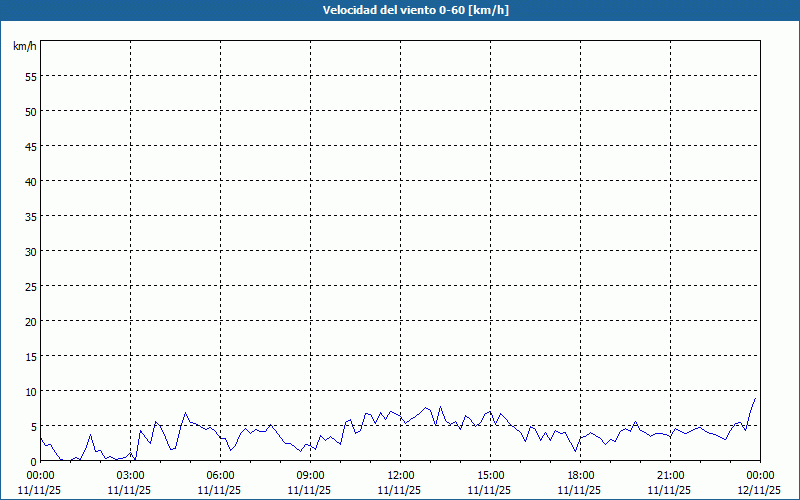This screenshot has width=800, height=500.
Task: Click the 20 mark on the y-axis
Action: (x=30, y=321)
